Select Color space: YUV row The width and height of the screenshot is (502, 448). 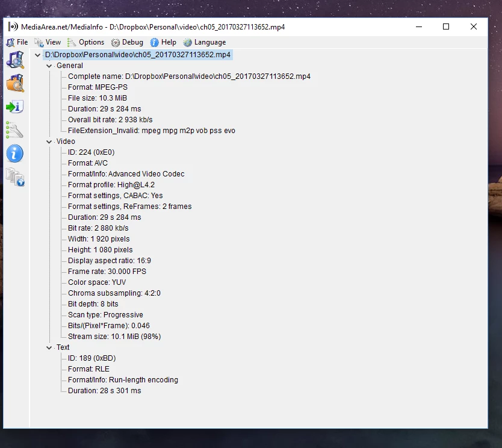(97, 282)
